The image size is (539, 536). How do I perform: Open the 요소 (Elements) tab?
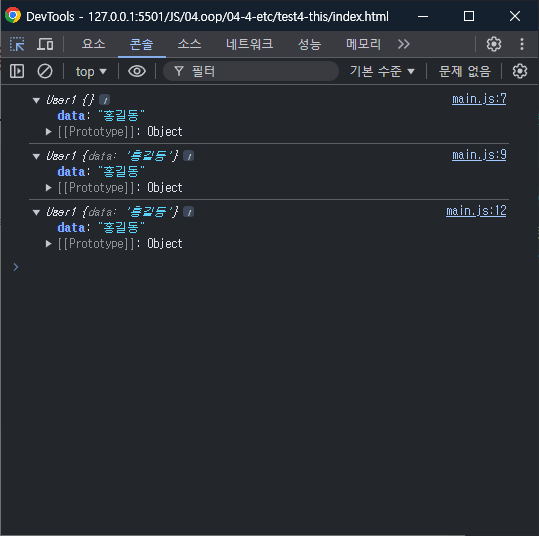tap(94, 44)
